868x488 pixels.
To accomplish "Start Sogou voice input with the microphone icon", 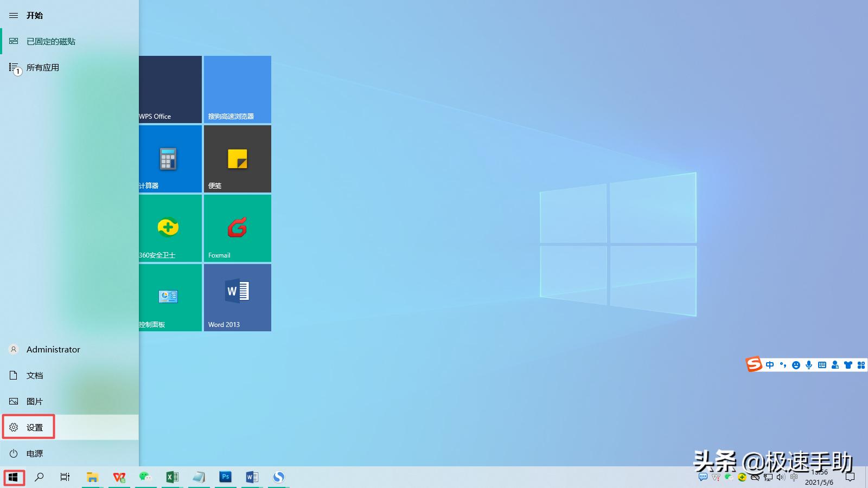I will tap(809, 364).
